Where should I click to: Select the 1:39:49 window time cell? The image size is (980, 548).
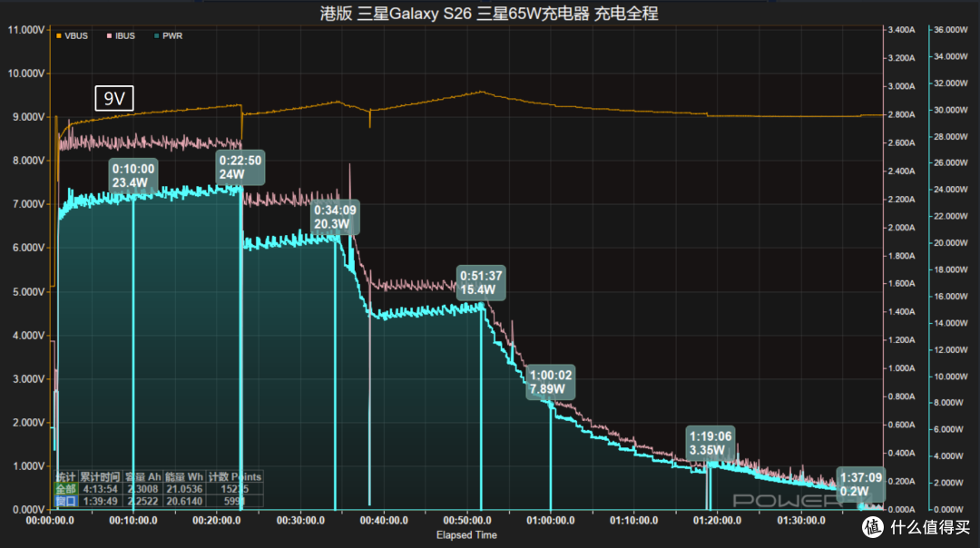[x=100, y=501]
